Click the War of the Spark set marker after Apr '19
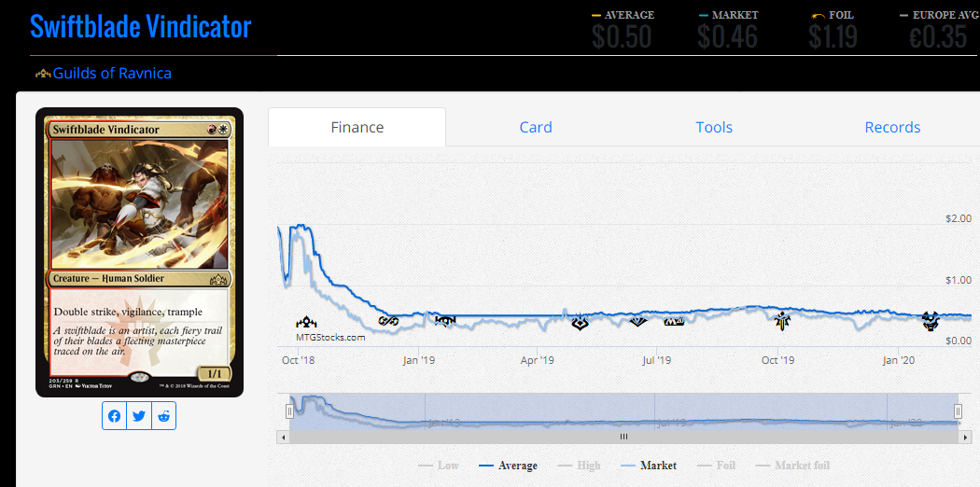980x487 pixels. [x=580, y=322]
